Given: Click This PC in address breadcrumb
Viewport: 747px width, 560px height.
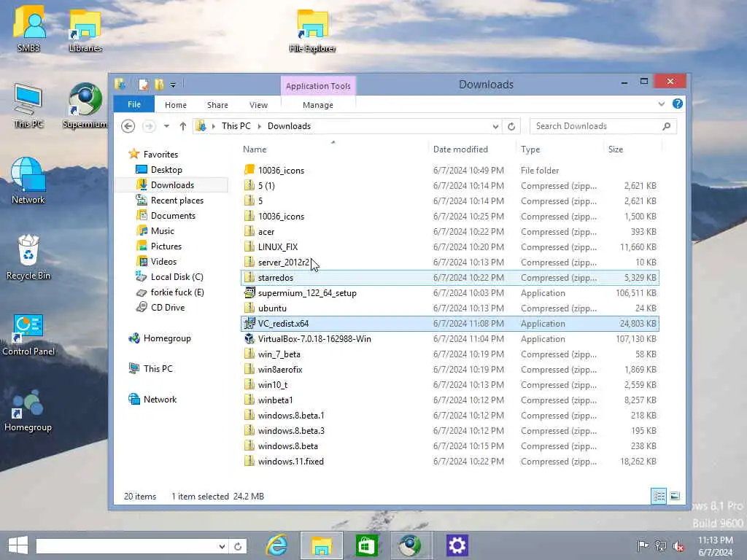Looking at the screenshot, I should (236, 126).
